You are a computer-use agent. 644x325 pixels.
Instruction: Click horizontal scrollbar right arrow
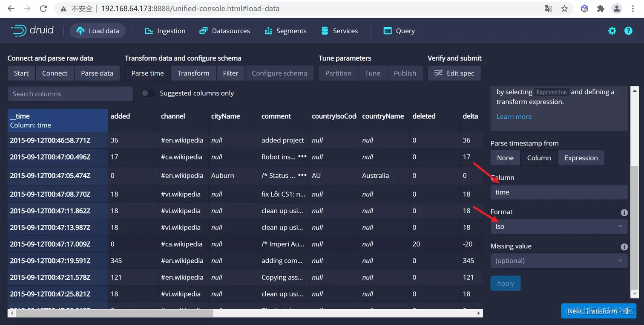click(x=480, y=313)
